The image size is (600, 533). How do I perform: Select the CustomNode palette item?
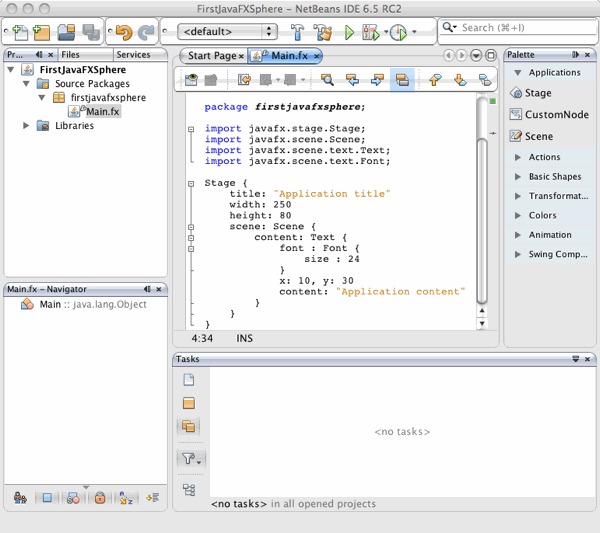[549, 114]
